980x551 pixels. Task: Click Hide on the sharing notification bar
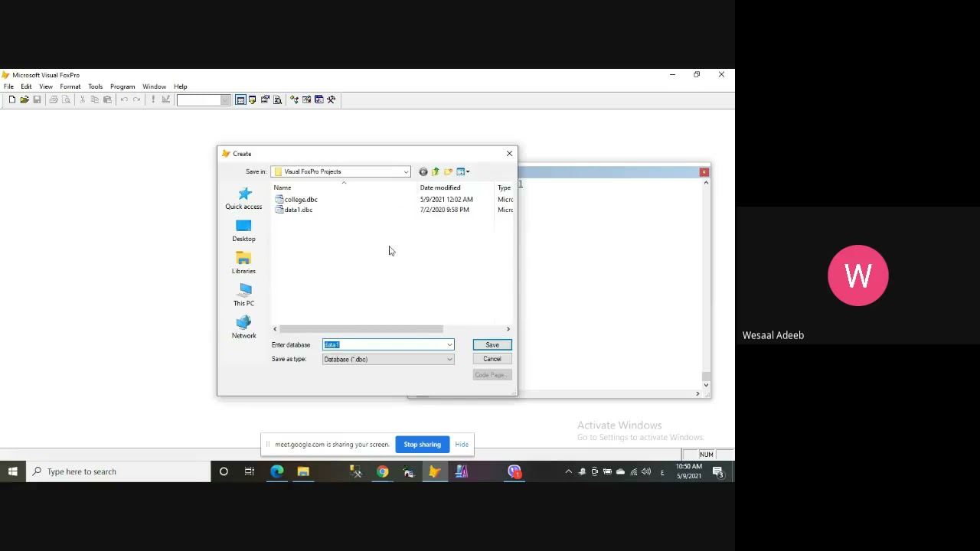(462, 445)
